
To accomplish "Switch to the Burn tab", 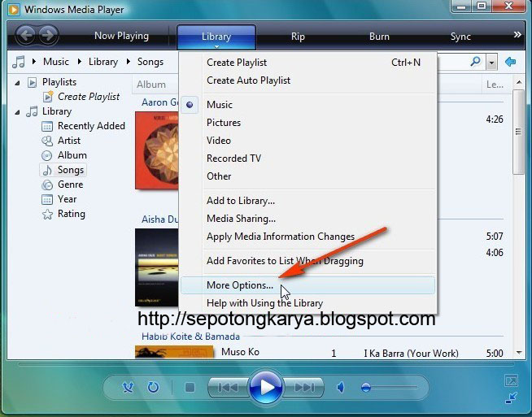I will (x=379, y=37).
